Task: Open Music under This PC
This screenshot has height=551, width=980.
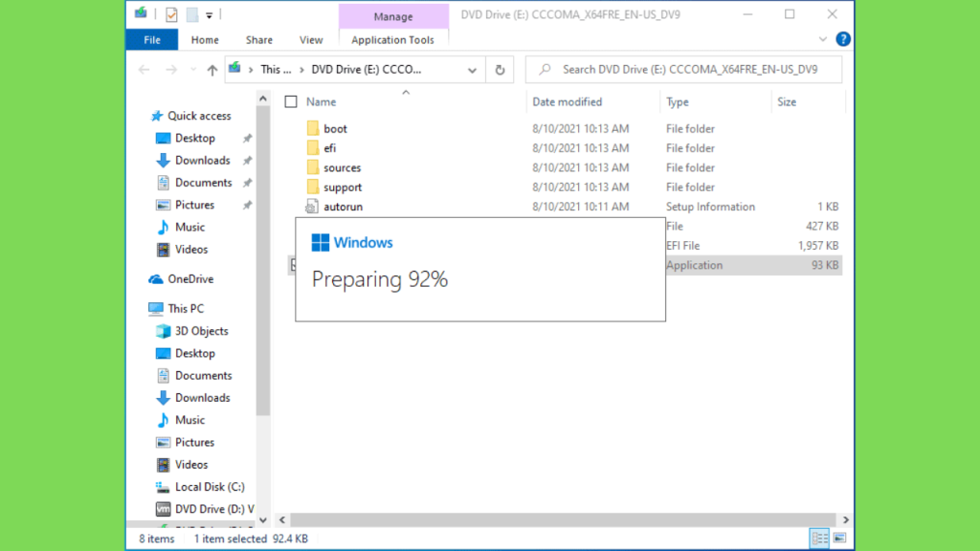Action: (189, 420)
